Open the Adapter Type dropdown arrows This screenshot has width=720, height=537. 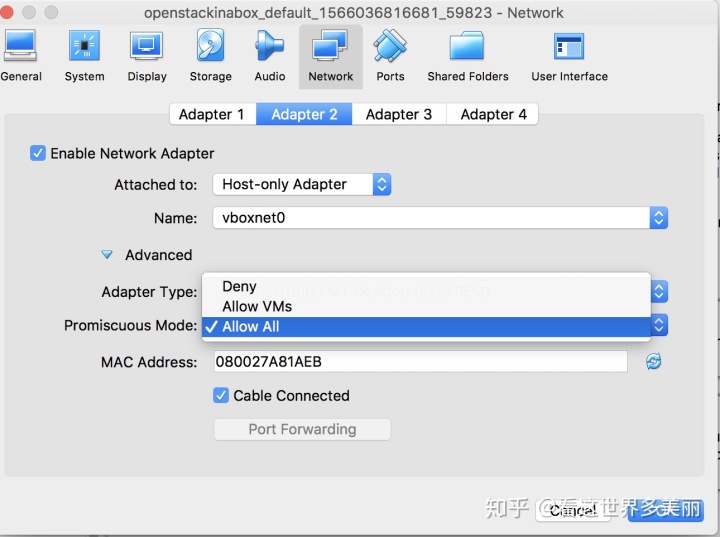tap(659, 291)
